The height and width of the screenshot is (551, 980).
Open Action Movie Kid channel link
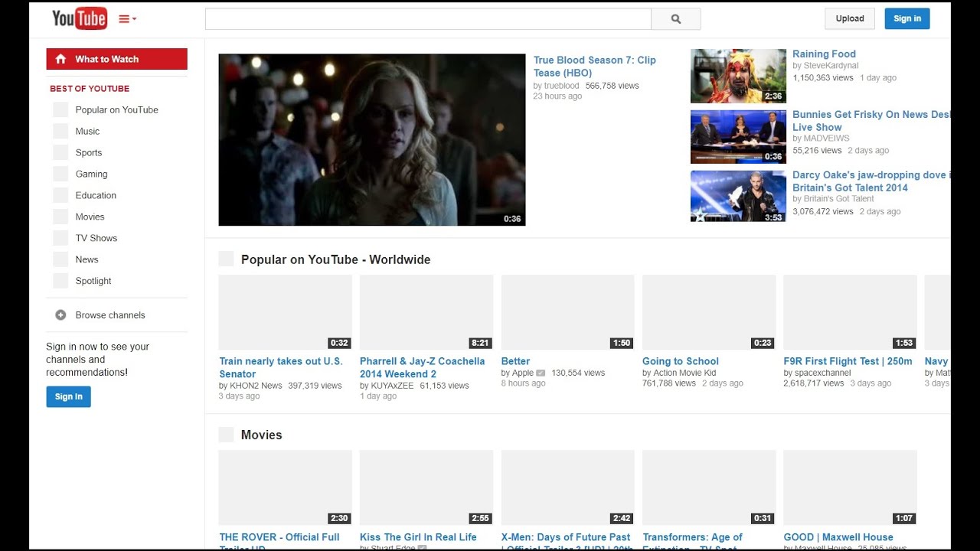tap(684, 373)
